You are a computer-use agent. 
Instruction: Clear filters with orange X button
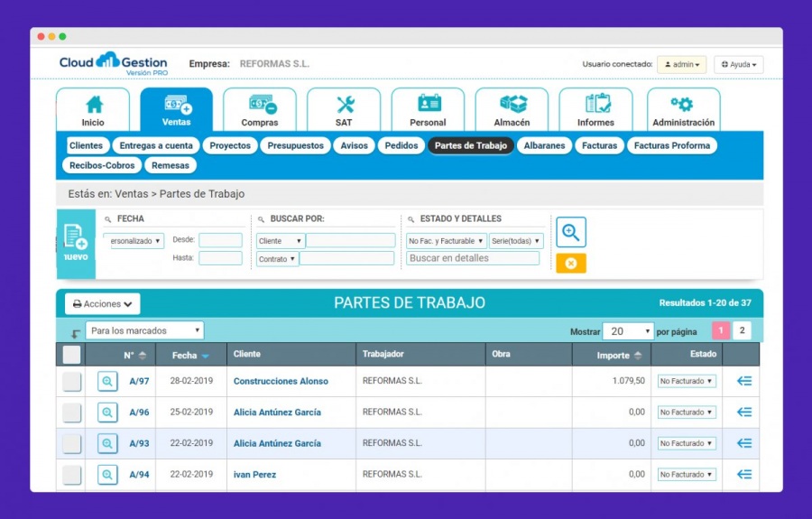pos(571,264)
